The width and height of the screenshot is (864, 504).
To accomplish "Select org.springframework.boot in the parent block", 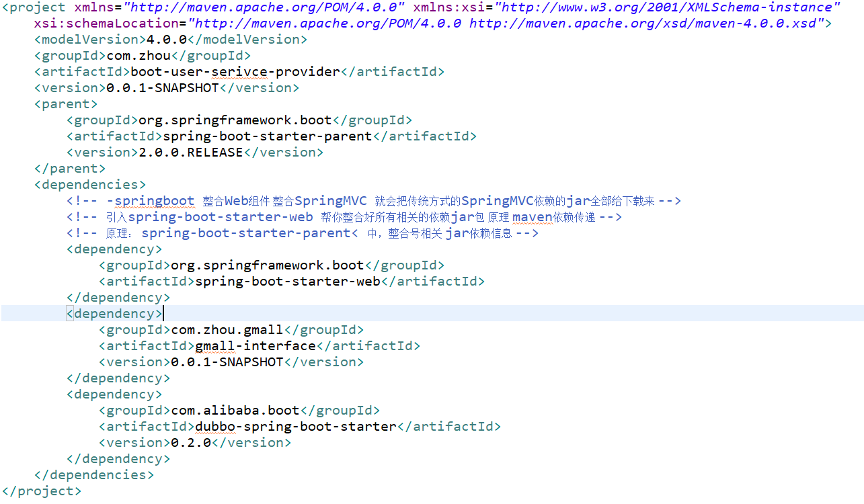I will tap(235, 120).
